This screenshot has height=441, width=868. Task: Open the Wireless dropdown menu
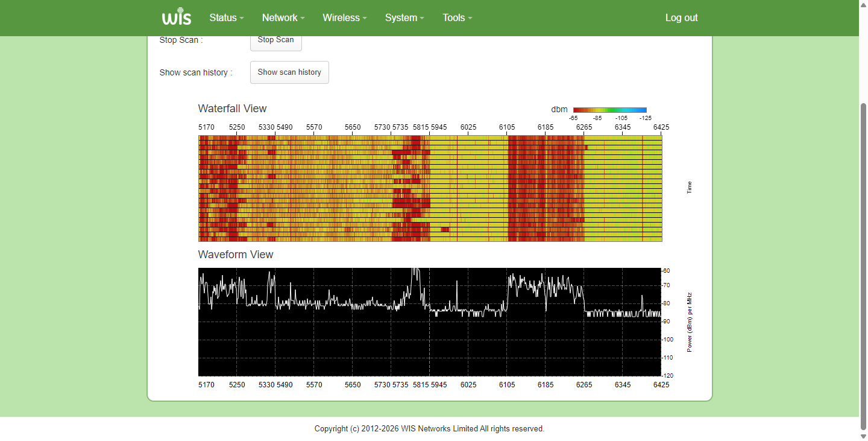point(345,18)
